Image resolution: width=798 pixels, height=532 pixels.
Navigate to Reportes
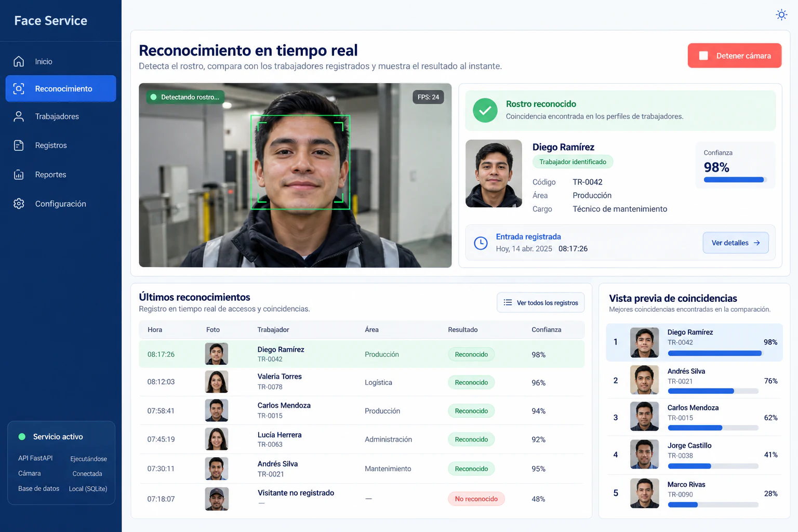point(61,175)
